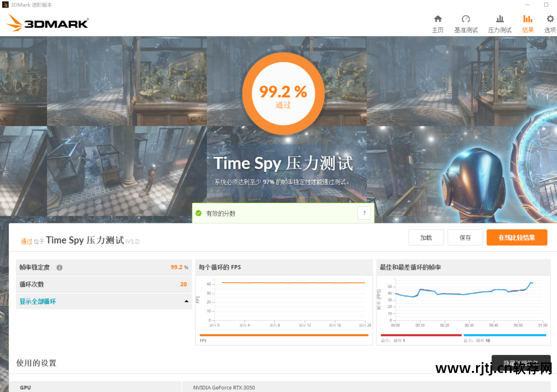The height and width of the screenshot is (392, 557).
Task: Click the 有效的分数 status bar
Action: tap(284, 213)
